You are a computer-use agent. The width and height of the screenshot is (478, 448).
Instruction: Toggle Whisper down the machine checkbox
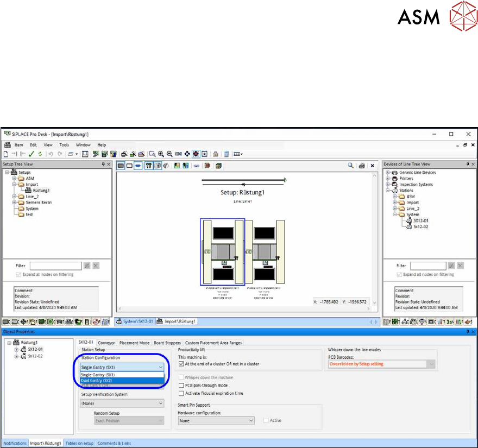[x=181, y=377]
